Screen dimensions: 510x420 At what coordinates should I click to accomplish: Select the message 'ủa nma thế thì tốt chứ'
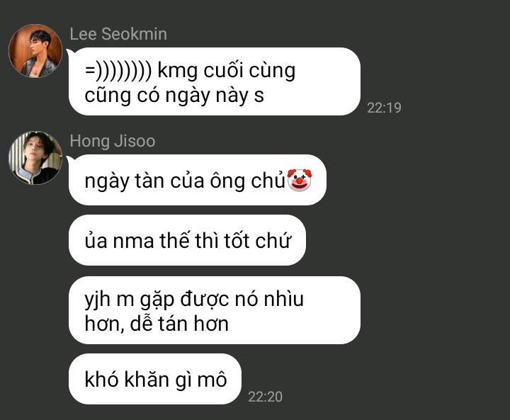[187, 240]
